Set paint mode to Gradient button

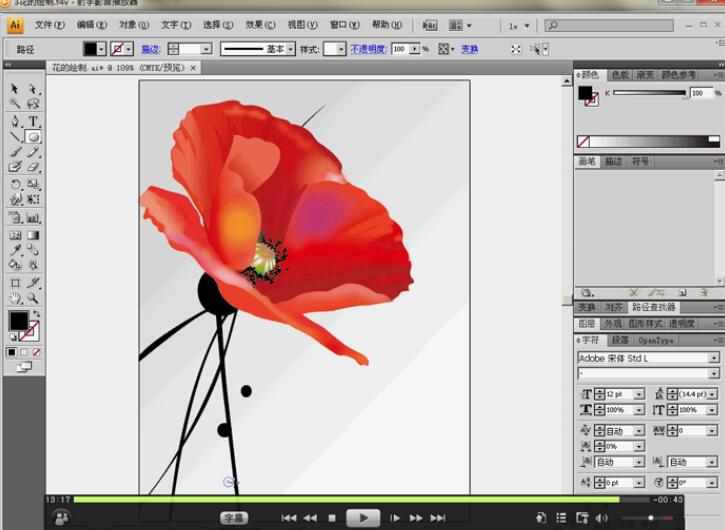coord(24,352)
